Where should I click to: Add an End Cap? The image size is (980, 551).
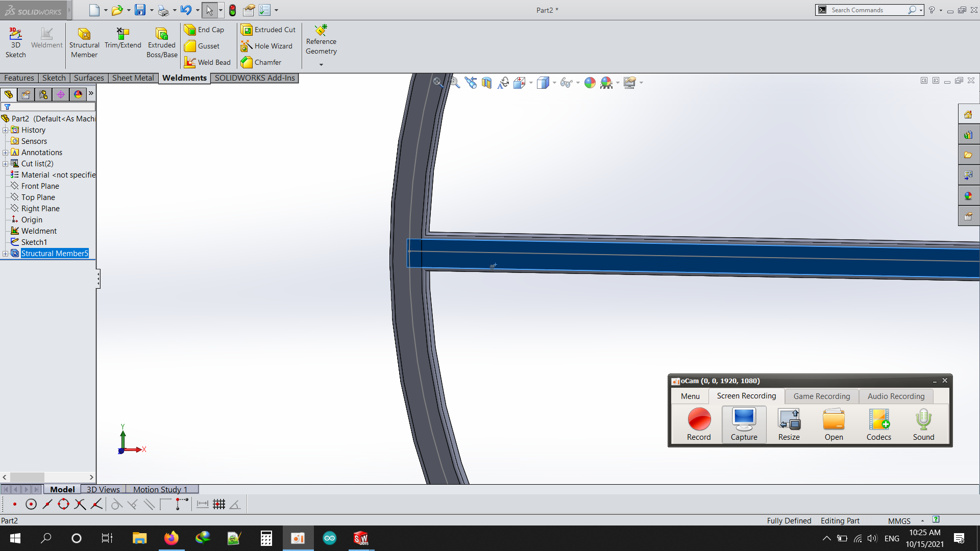click(204, 30)
